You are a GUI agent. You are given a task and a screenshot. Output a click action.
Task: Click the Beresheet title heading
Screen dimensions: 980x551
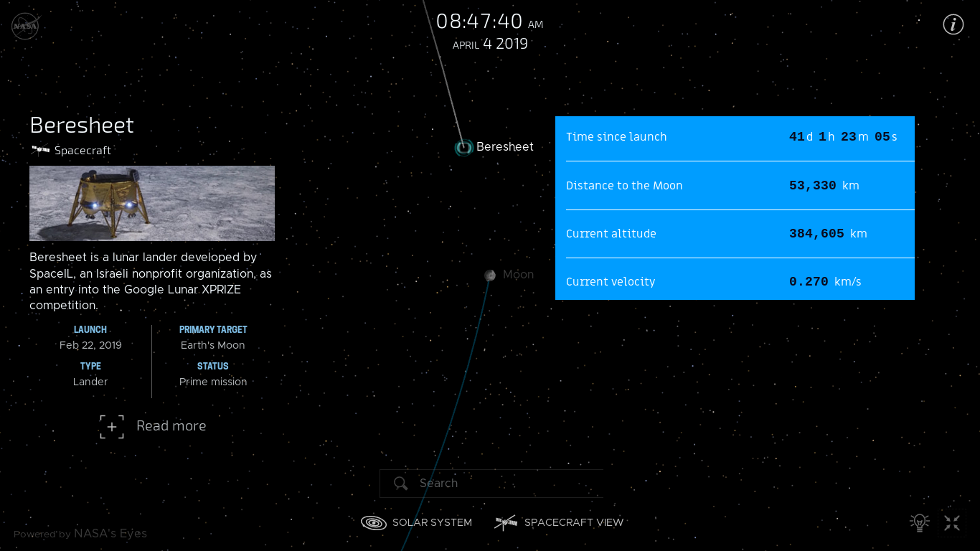point(82,126)
